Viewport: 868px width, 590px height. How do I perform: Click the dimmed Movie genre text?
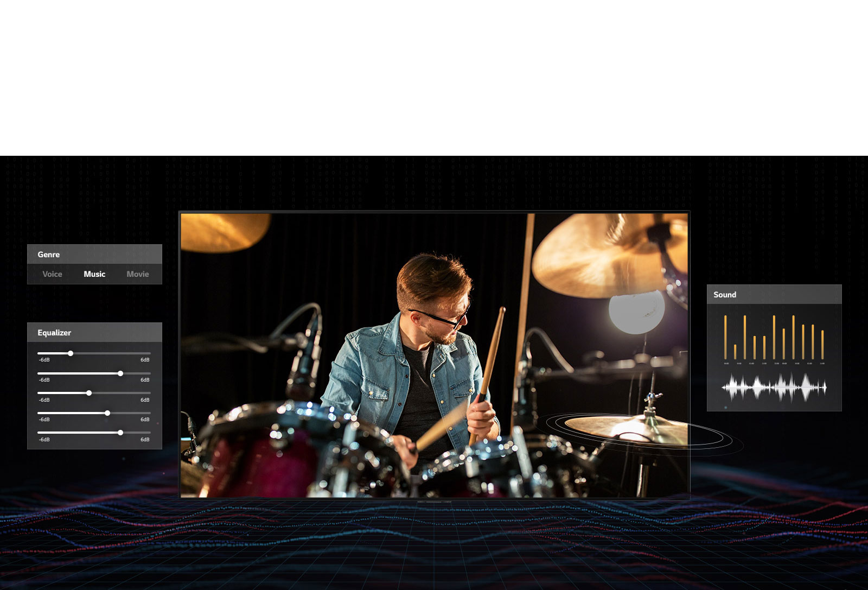137,274
